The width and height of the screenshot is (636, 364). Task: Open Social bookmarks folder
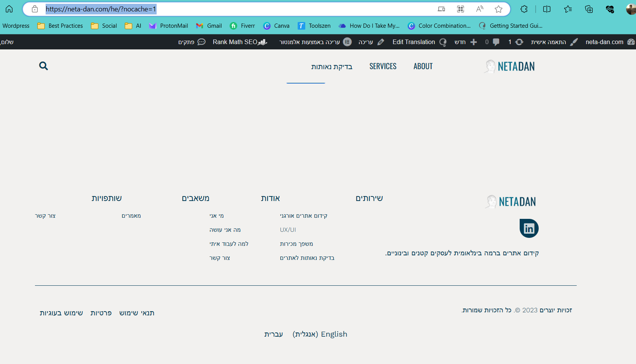104,26
